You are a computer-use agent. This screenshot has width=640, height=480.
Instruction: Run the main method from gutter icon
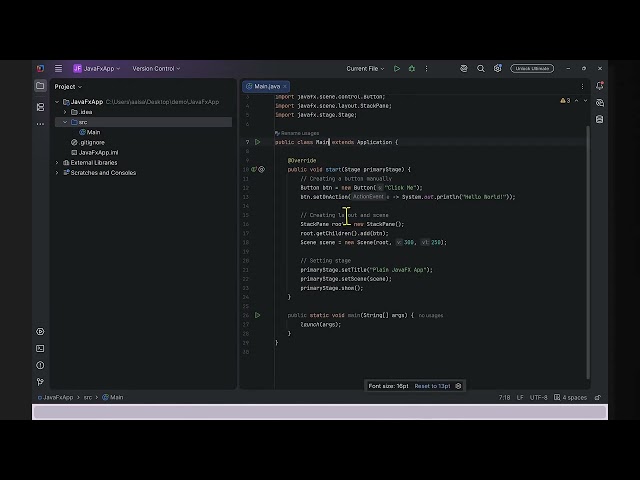pyautogui.click(x=258, y=315)
